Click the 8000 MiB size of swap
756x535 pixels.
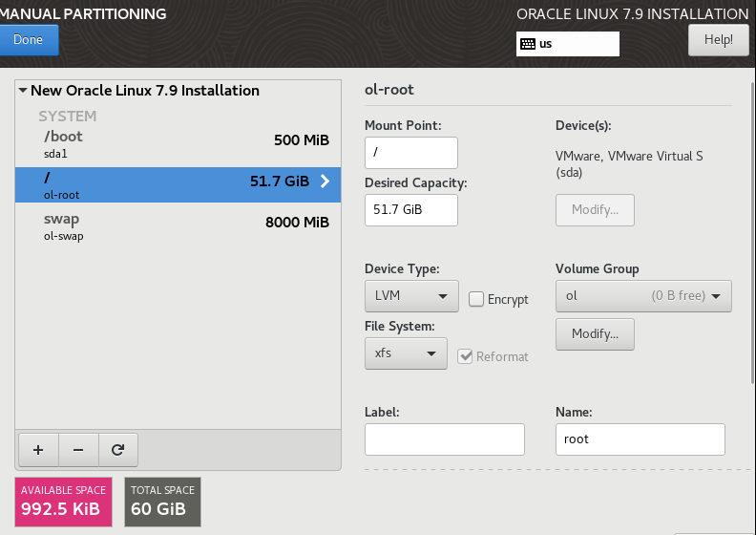click(297, 222)
